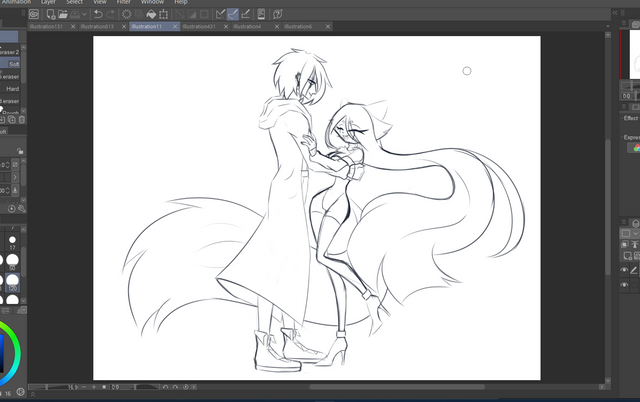The image size is (640, 402).
Task: Select the Soft eraser sub tool
Action: click(x=10, y=64)
